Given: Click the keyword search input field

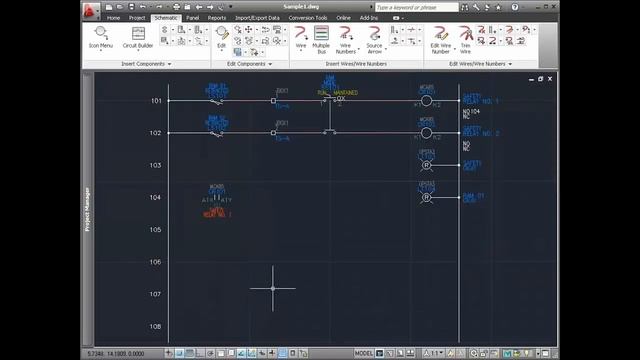Looking at the screenshot, I should (417, 7).
